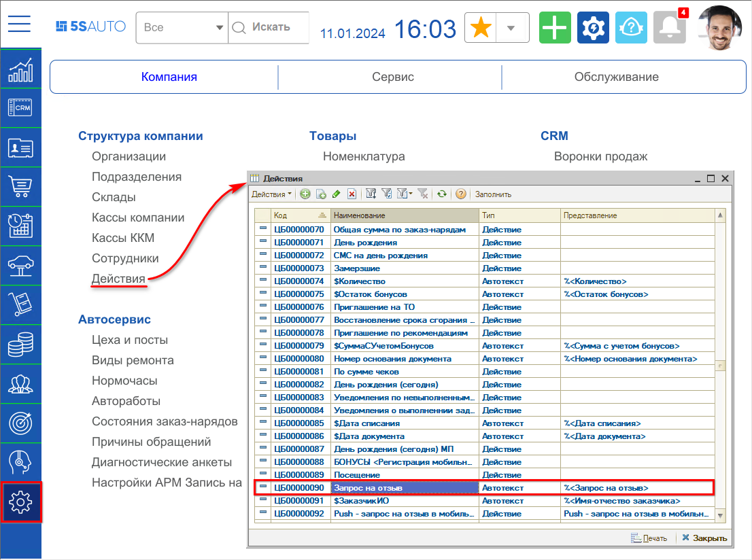Sort by the Код column header
Image resolution: width=752 pixels, height=560 pixels.
point(301,215)
